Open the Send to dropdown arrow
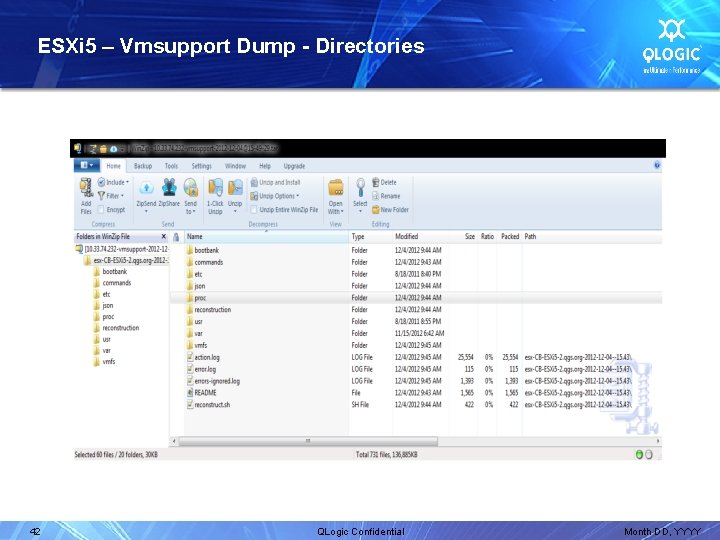 194,212
